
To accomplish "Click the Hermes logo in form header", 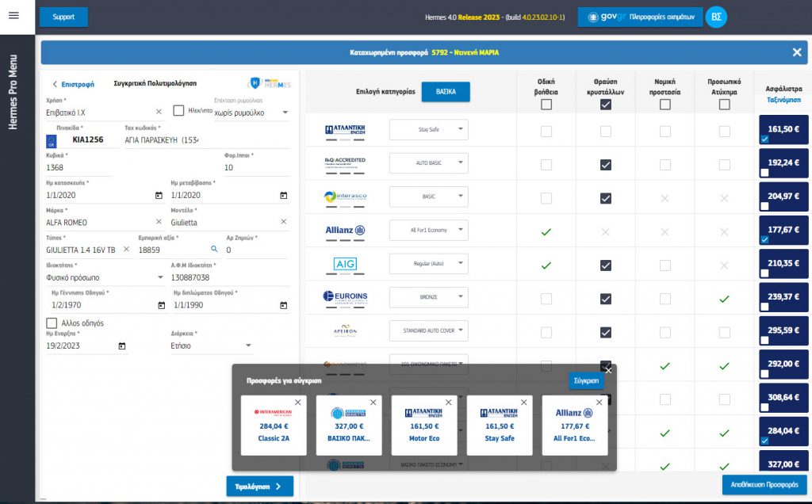I will 270,83.
